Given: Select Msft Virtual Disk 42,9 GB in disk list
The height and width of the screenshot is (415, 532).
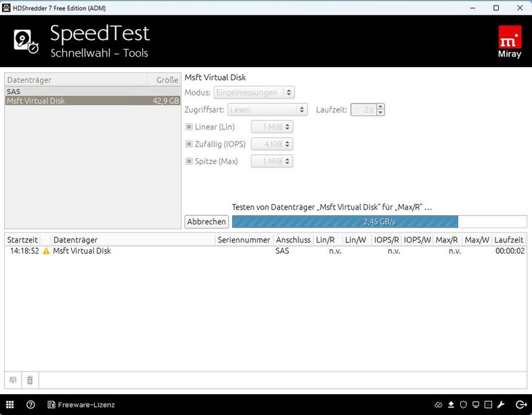Looking at the screenshot, I should 93,100.
